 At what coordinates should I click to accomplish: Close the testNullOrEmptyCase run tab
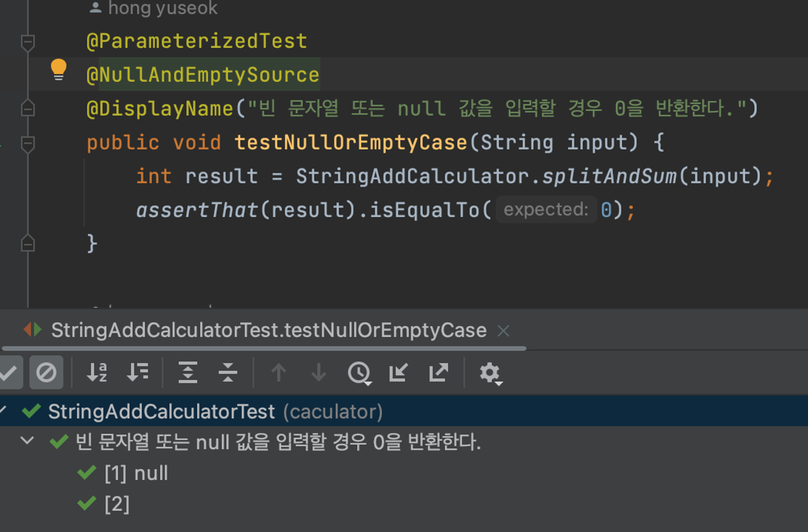[503, 331]
